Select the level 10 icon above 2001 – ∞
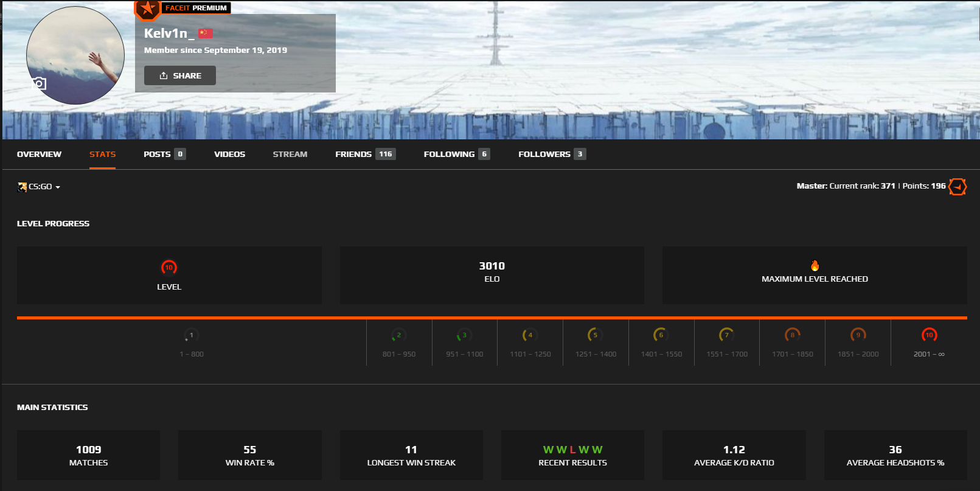Screen dimensions: 980x491 (929, 335)
